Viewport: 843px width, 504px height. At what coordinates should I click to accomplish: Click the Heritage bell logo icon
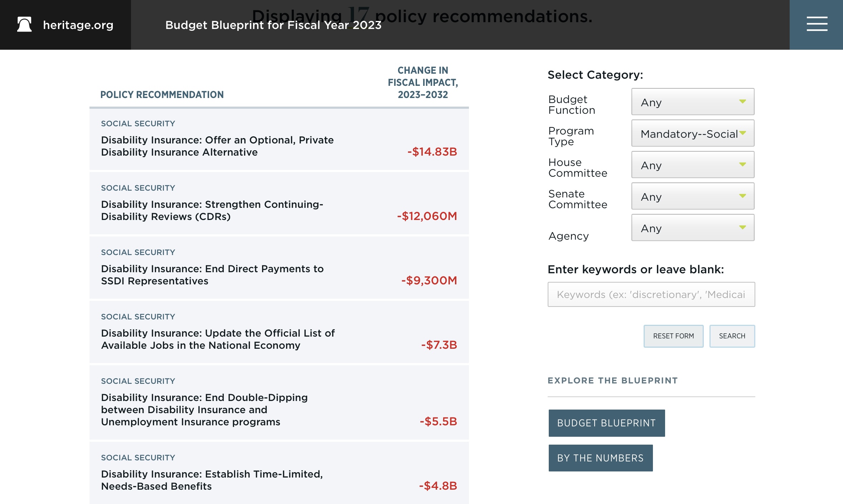pos(24,25)
